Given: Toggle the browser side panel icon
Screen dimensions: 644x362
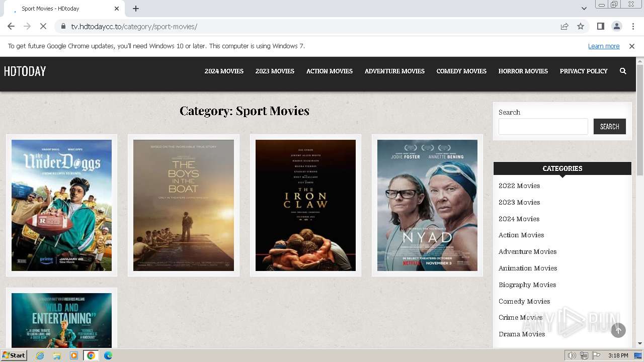Looking at the screenshot, I should [x=600, y=26].
